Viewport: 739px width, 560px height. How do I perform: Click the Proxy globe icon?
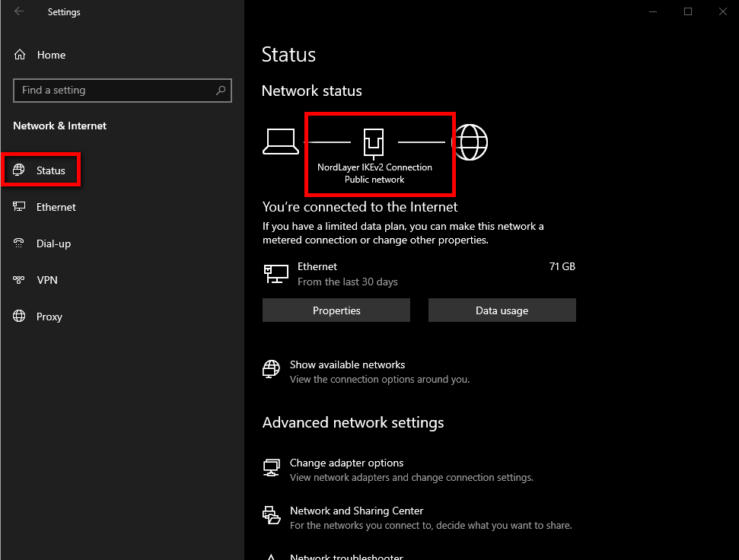point(19,317)
